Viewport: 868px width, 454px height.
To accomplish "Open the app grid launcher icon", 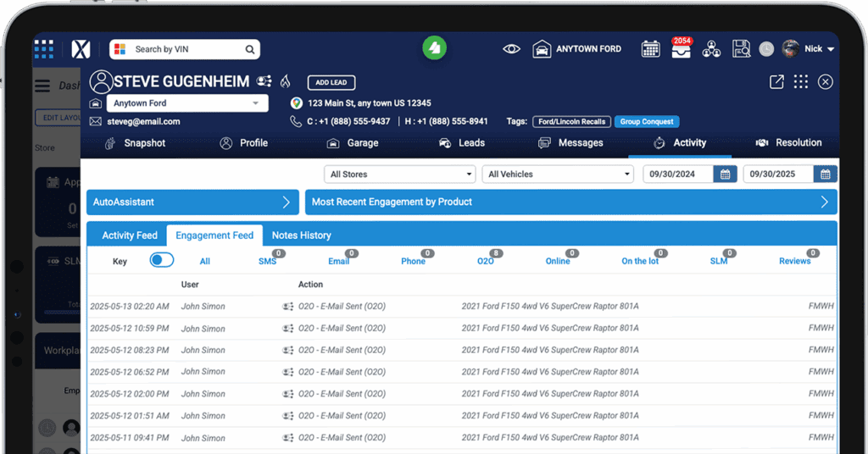I will pyautogui.click(x=44, y=49).
